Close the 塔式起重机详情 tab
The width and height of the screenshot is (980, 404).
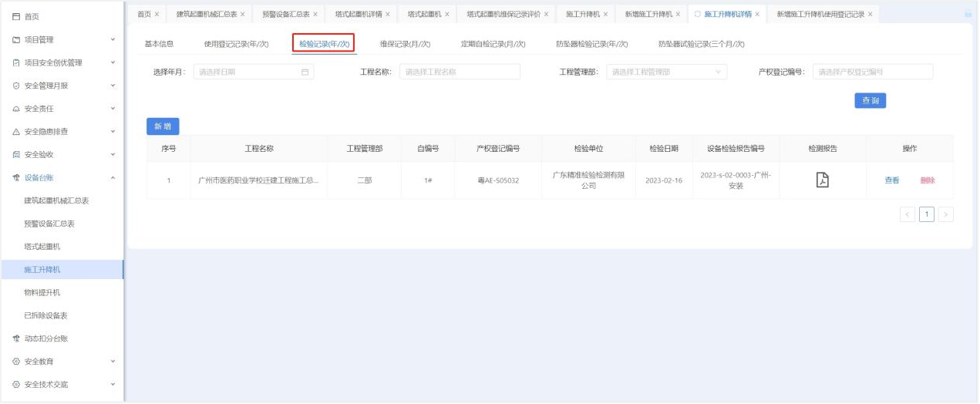387,14
